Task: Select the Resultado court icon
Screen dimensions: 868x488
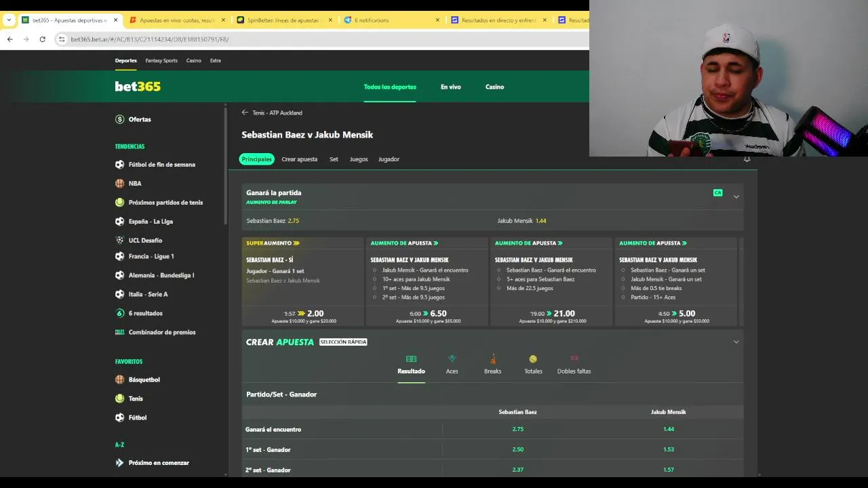Action: [411, 359]
